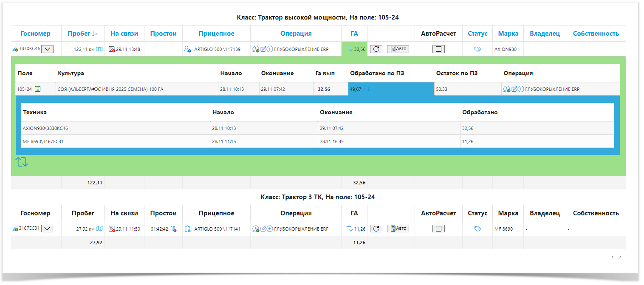Open the map icon next to 122,11 км
644x285 pixels.
pyautogui.click(x=99, y=49)
